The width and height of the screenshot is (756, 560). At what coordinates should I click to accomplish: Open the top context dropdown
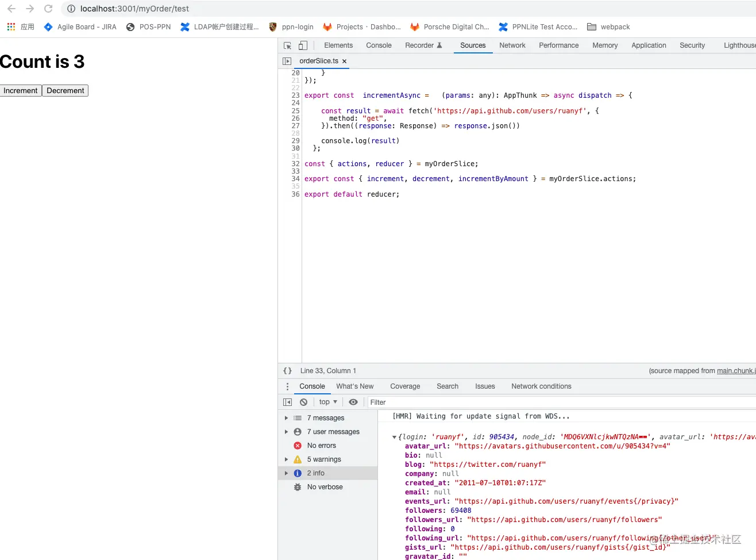328,402
